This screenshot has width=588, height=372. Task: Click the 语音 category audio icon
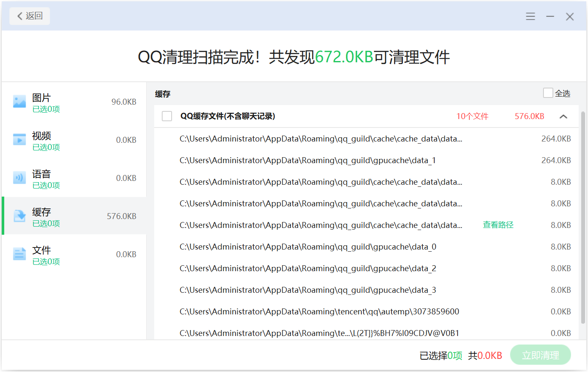[x=19, y=178]
